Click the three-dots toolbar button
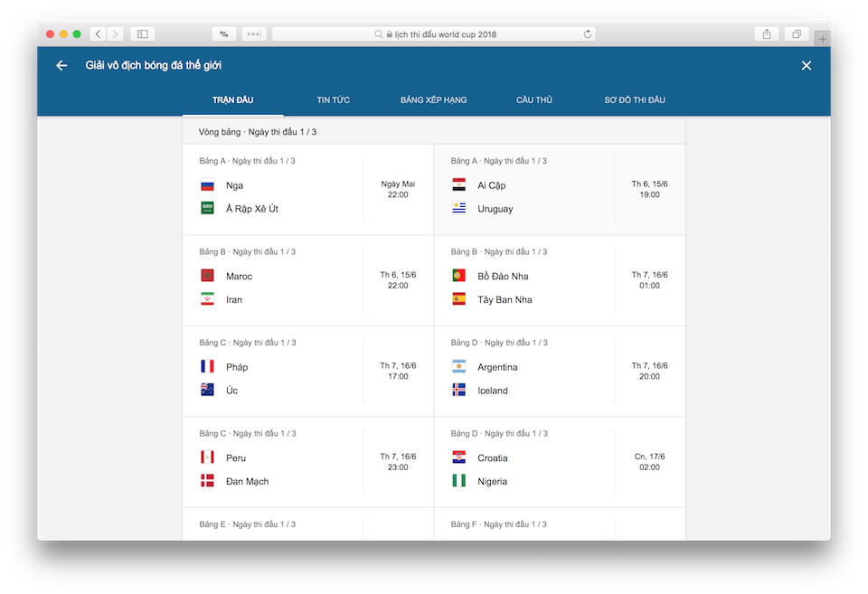868x594 pixels. coord(254,33)
